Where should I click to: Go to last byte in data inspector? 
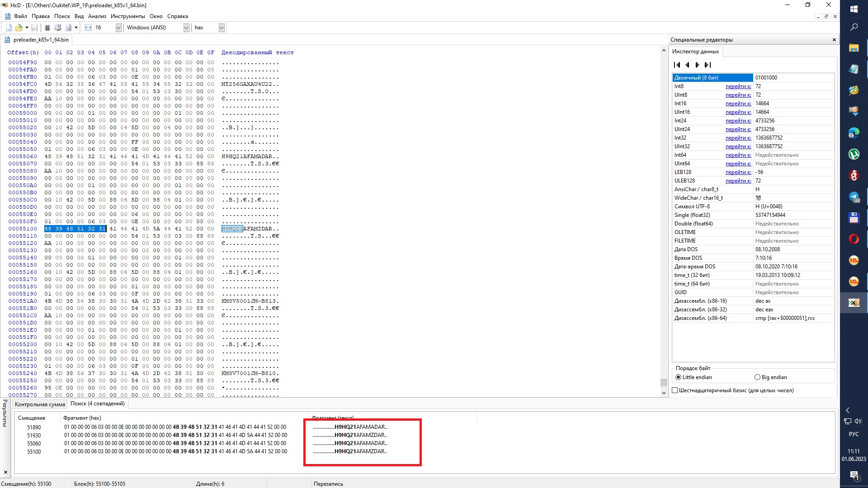[708, 65]
